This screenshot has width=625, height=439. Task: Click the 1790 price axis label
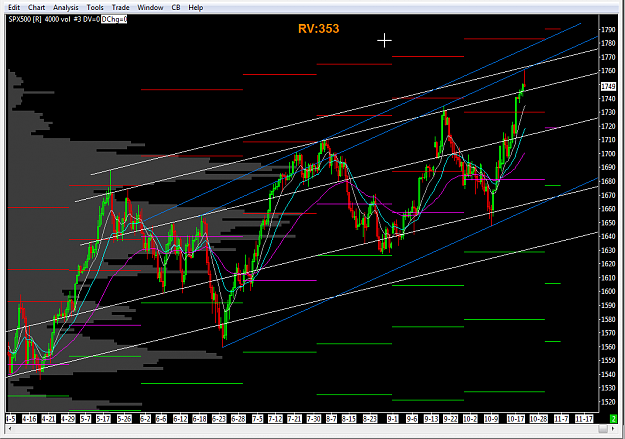[x=608, y=30]
